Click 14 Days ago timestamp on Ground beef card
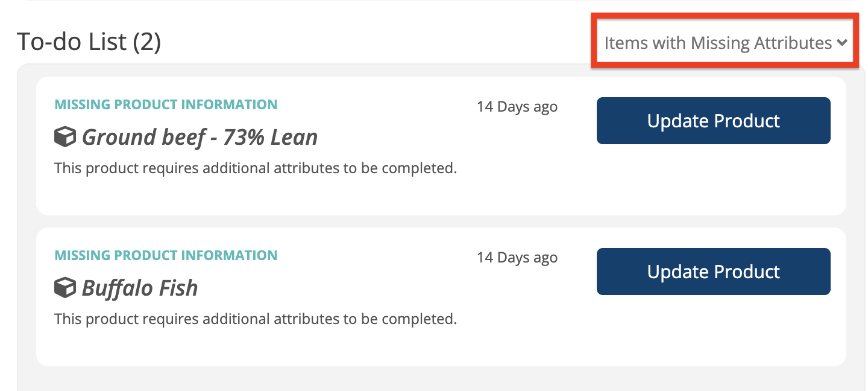Screen dimensions: 868x391 pyautogui.click(x=517, y=107)
